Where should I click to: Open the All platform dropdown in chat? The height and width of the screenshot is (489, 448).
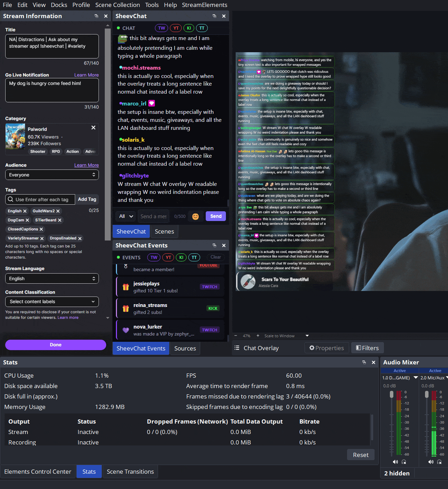pyautogui.click(x=125, y=216)
